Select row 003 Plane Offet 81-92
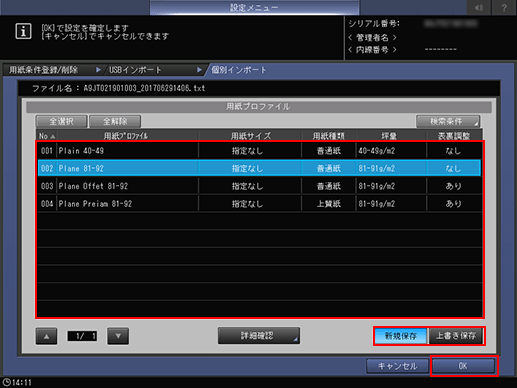This screenshot has height=388, width=517. (259, 186)
